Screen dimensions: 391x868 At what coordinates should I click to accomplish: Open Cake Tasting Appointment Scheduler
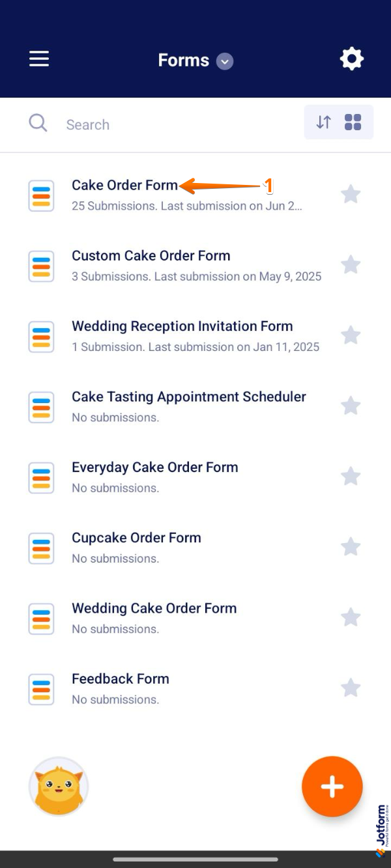point(189,397)
